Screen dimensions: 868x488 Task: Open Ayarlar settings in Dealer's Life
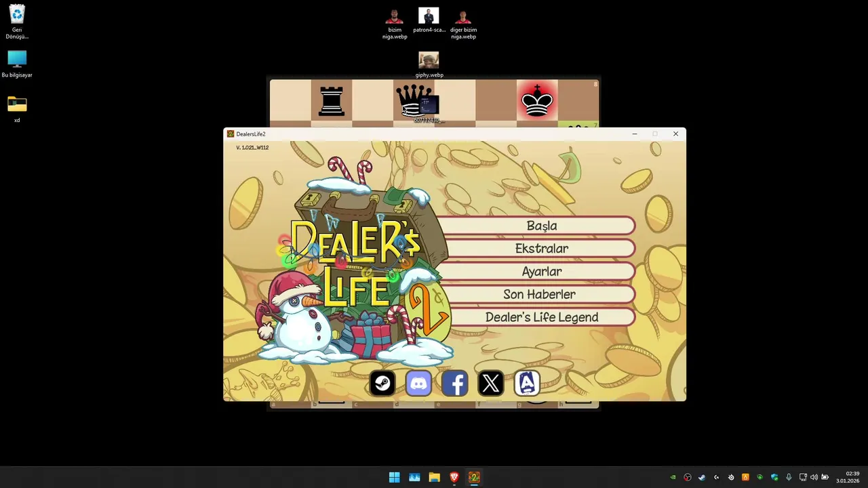coord(541,272)
